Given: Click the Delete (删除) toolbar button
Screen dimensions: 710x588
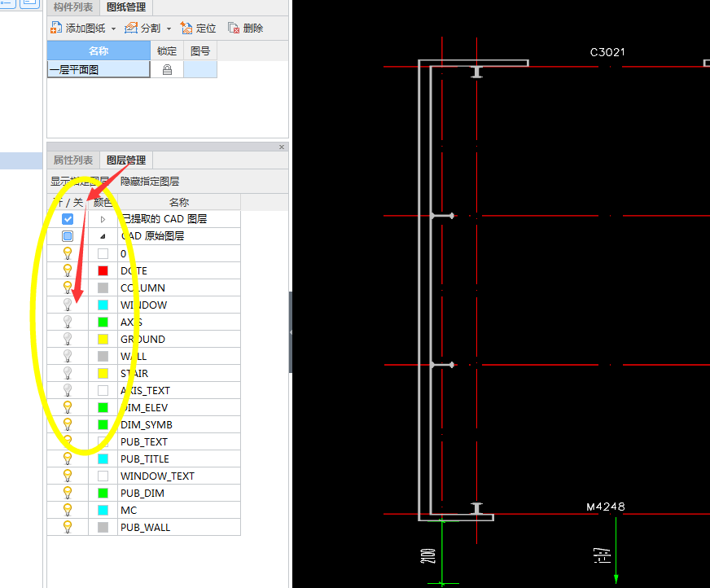Looking at the screenshot, I should click(245, 28).
